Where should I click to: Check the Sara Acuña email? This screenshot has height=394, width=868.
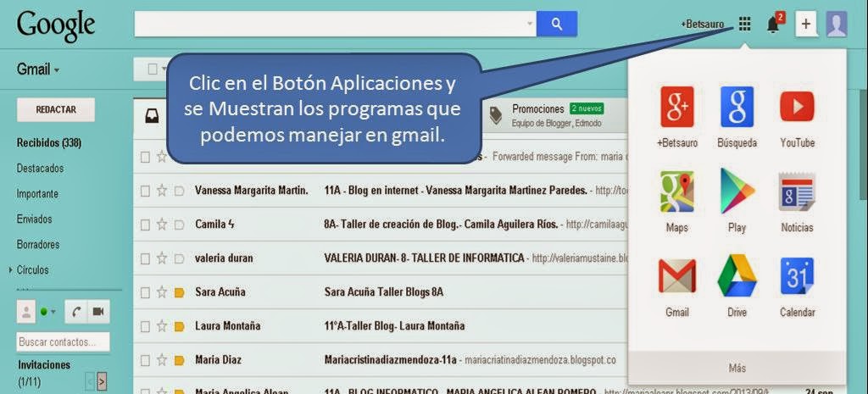(145, 292)
